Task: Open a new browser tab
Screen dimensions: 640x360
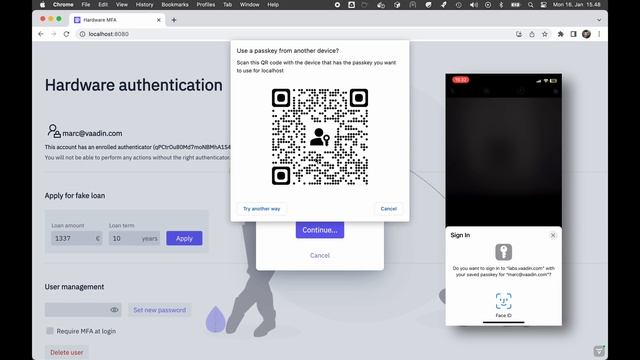Action: (174, 20)
